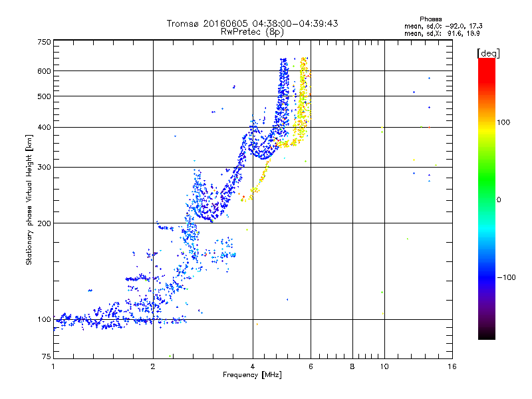Click the y-axis tick label '400'

point(45,127)
